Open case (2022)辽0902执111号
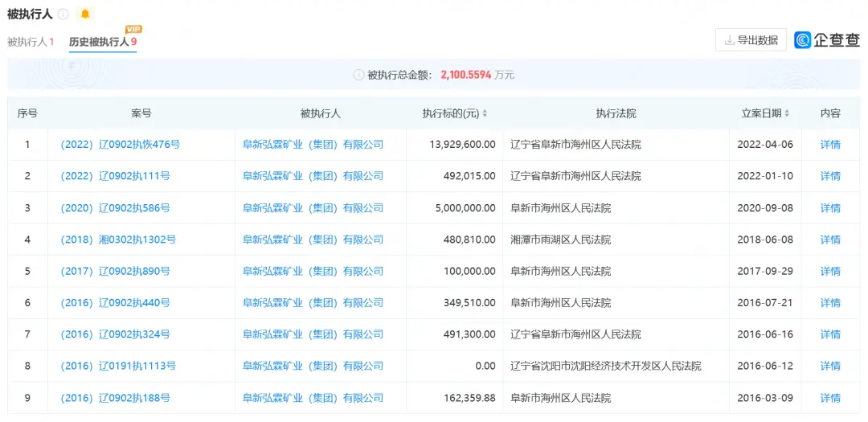The width and height of the screenshot is (868, 422). point(116,176)
